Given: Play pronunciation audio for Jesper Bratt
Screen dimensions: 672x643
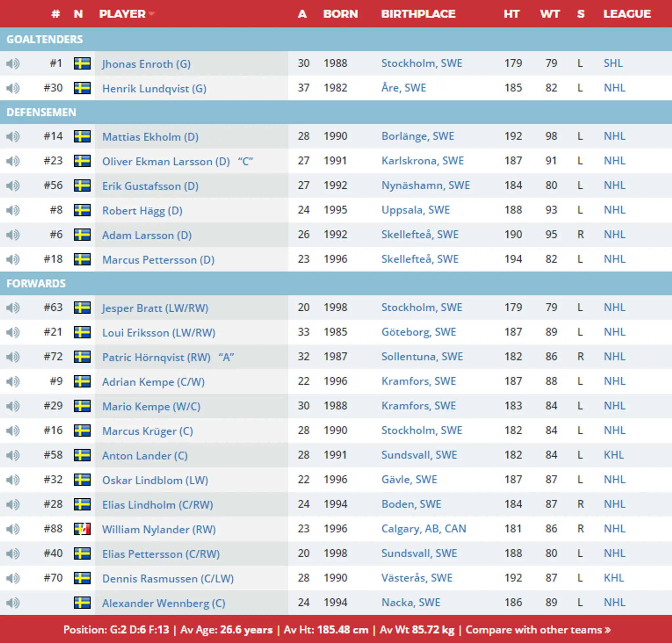Looking at the screenshot, I should click(x=13, y=308).
